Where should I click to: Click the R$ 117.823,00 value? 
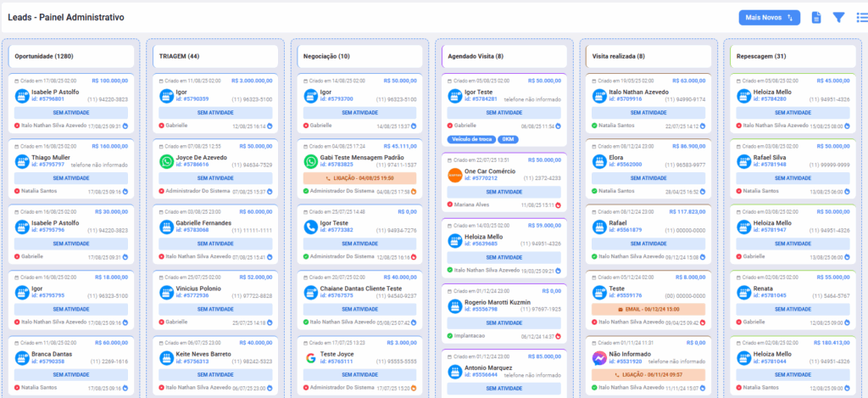point(687,212)
